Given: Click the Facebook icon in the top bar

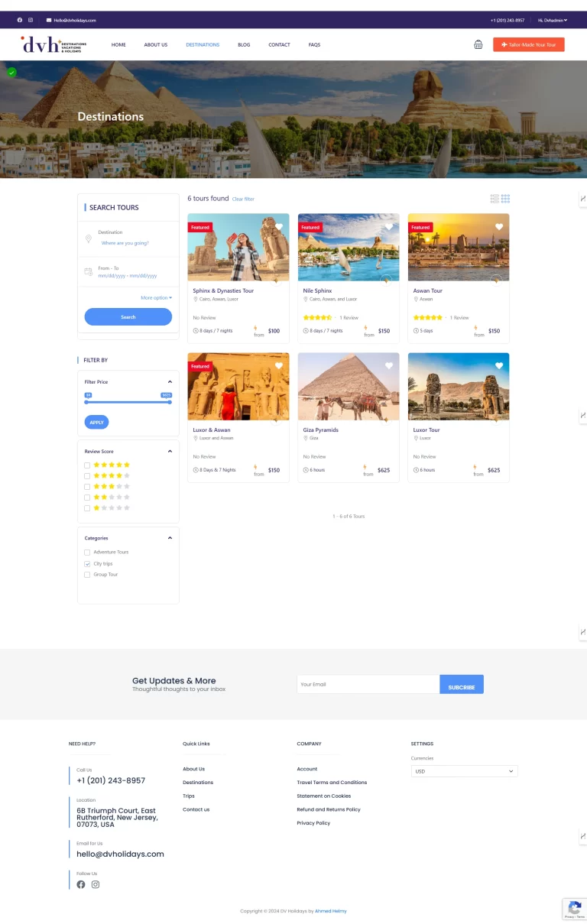Looking at the screenshot, I should coord(20,20).
